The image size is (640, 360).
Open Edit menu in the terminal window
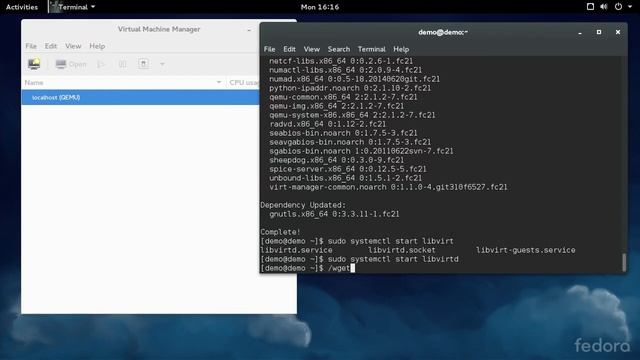point(289,49)
